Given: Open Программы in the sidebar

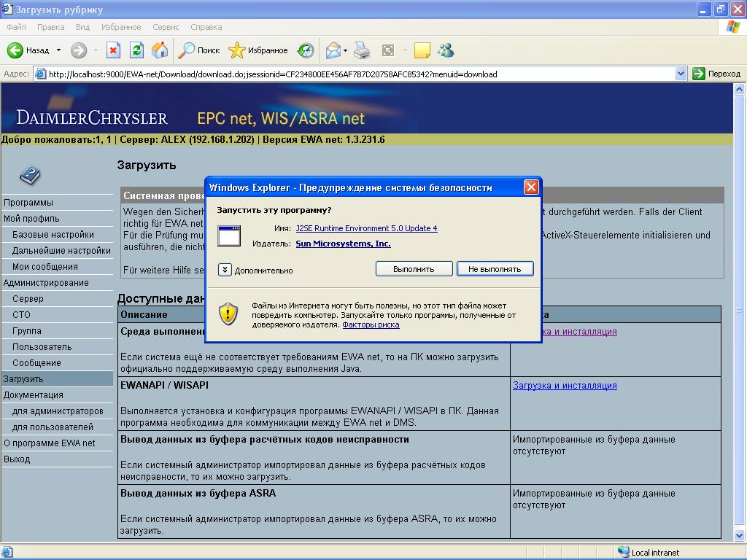Looking at the screenshot, I should (x=28, y=203).
